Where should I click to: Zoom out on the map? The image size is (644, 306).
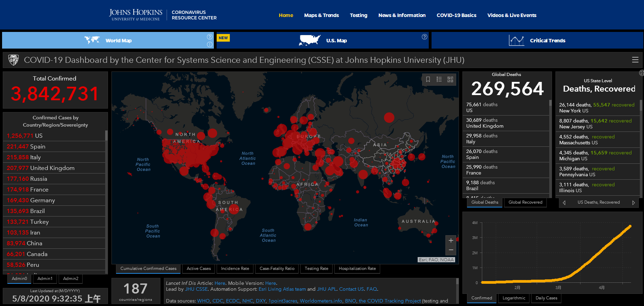click(451, 250)
